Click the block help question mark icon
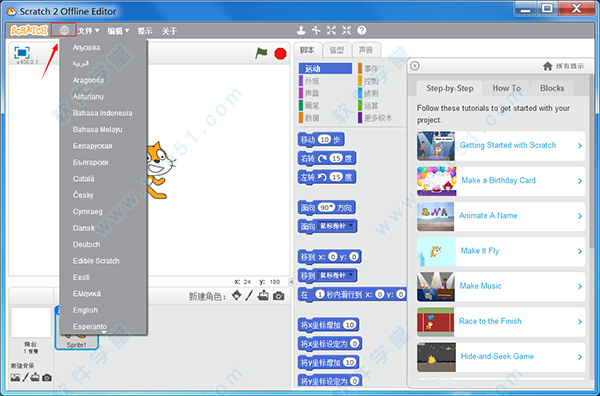The width and height of the screenshot is (600, 396). click(x=362, y=30)
